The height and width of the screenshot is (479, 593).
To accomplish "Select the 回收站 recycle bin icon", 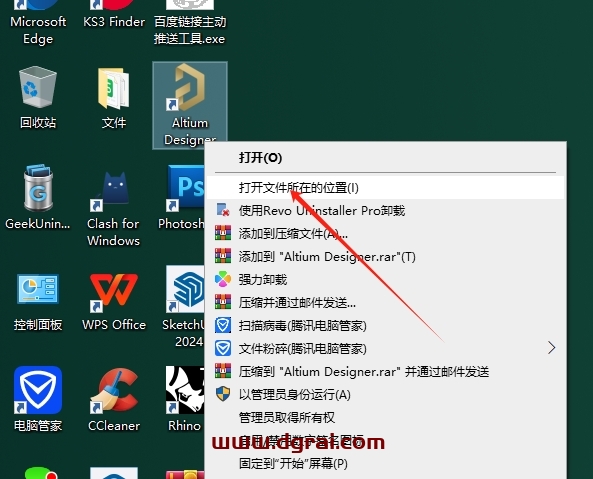I will 38,98.
